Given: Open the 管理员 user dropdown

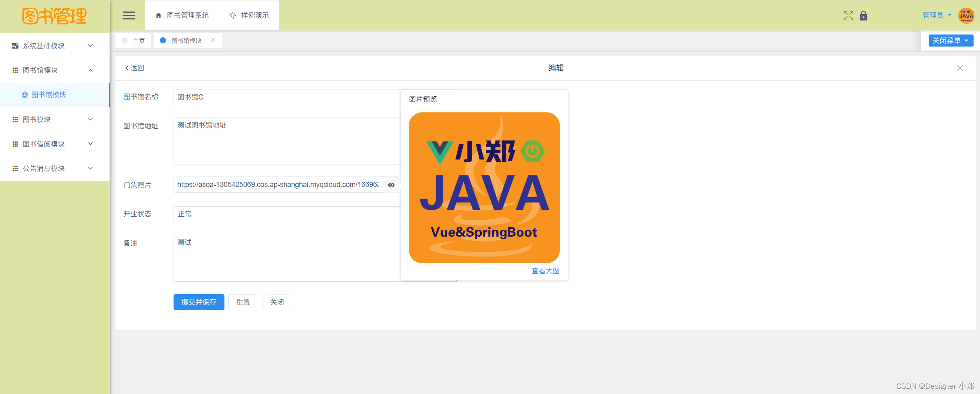Looking at the screenshot, I should point(937,15).
